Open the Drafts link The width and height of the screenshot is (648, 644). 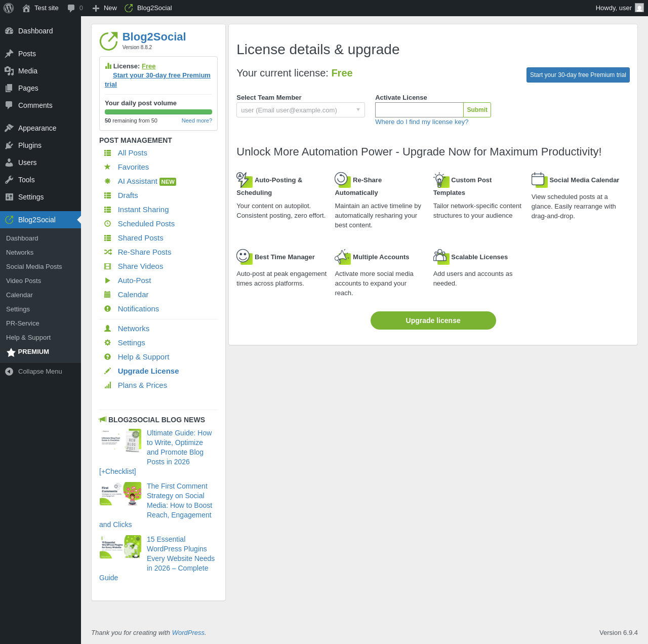tap(128, 195)
